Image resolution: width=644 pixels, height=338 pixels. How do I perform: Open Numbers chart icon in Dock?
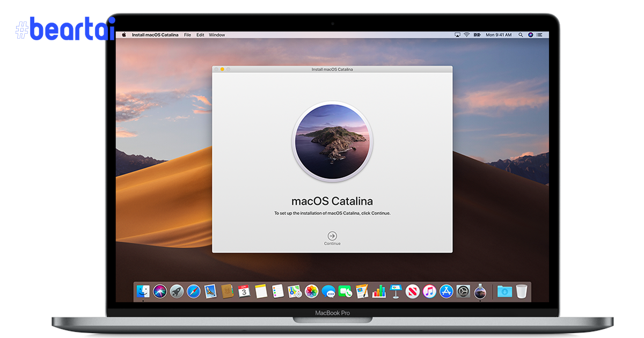(x=379, y=291)
